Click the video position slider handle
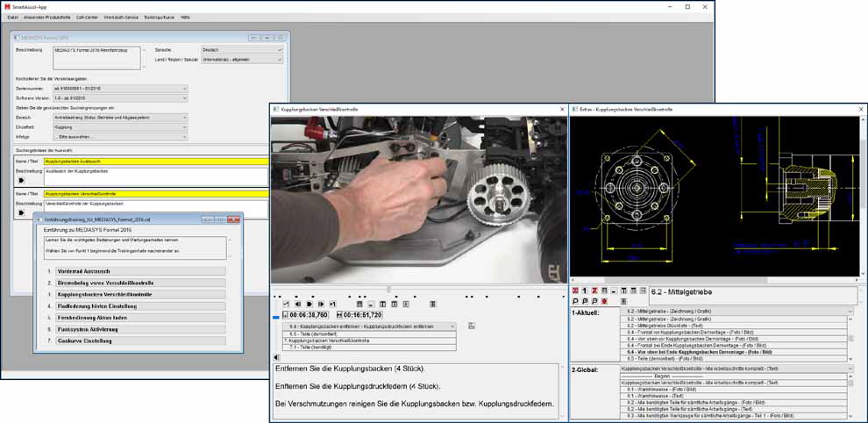 [388, 290]
